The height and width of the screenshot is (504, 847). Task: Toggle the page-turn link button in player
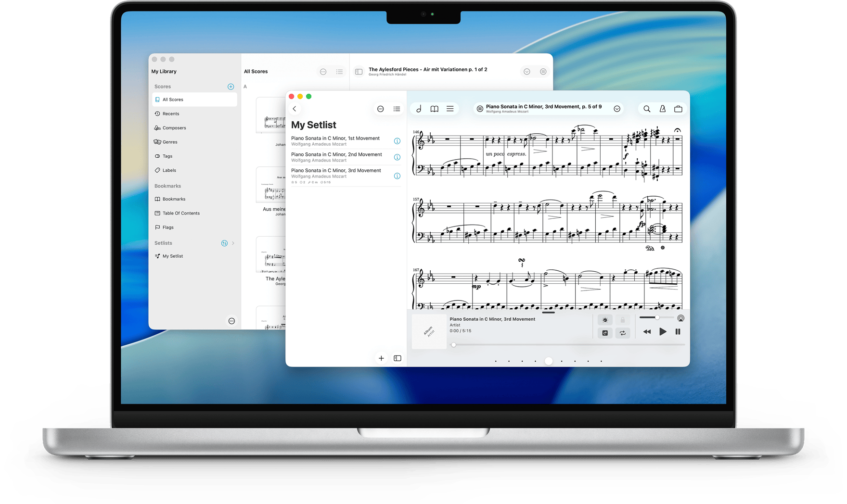pos(605,333)
